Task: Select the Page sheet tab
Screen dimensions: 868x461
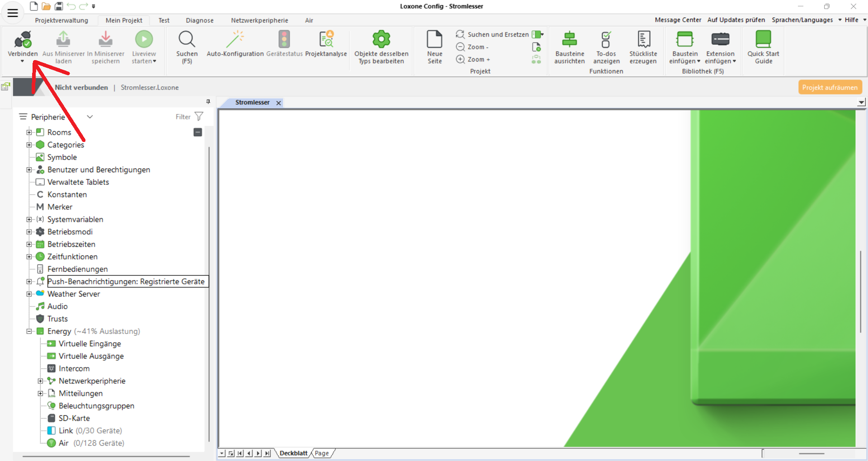Action: (322, 453)
